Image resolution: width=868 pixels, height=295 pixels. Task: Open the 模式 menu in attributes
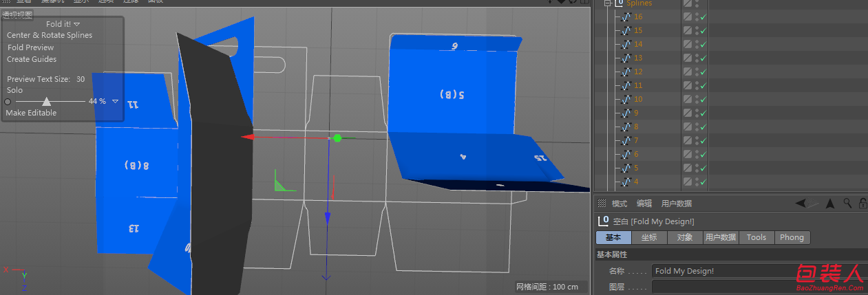pos(620,204)
